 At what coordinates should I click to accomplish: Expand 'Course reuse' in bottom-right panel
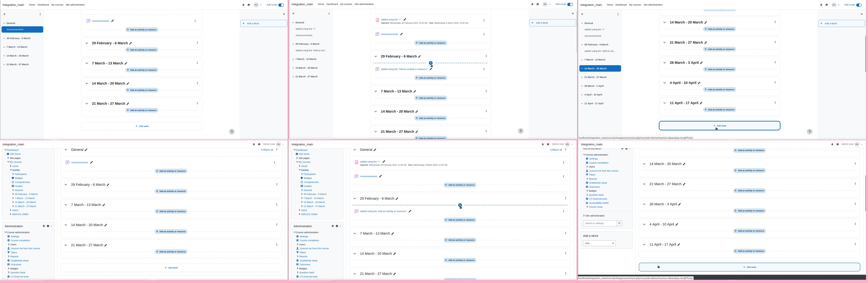pos(587,207)
